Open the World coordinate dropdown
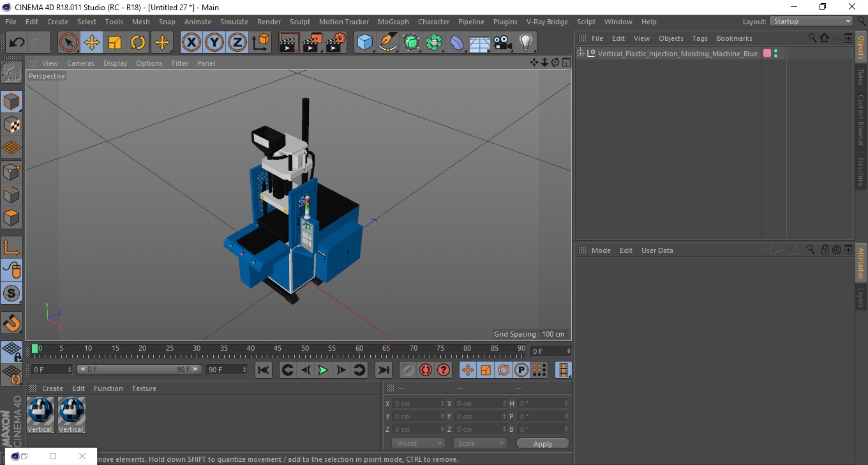This screenshot has width=868, height=465. (x=418, y=443)
